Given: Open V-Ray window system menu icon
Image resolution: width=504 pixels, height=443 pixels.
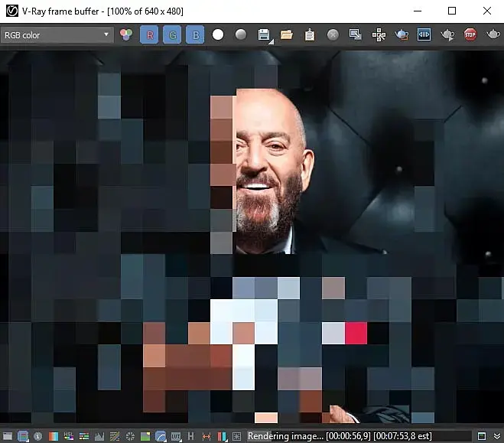Looking at the screenshot, I should tap(12, 11).
